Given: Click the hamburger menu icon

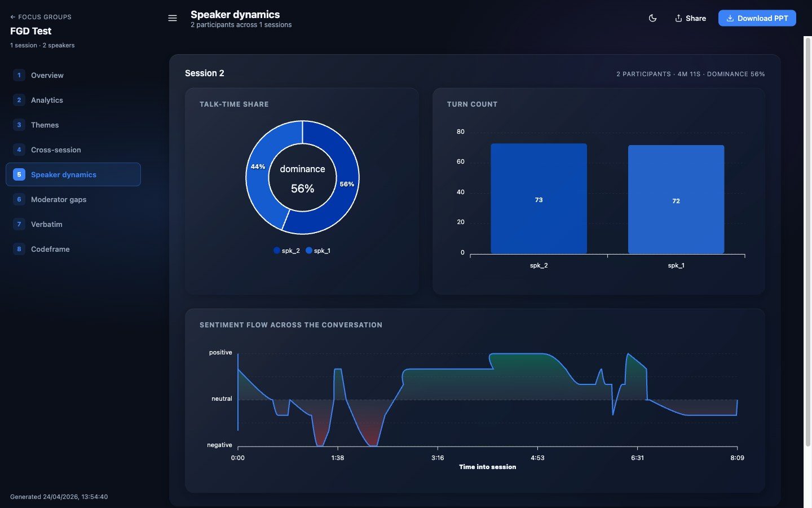Looking at the screenshot, I should click(x=173, y=18).
